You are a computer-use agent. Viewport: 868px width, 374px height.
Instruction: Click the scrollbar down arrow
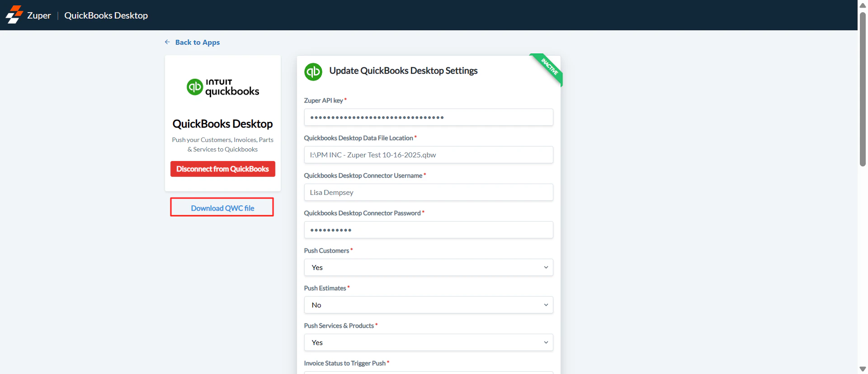pos(863,369)
